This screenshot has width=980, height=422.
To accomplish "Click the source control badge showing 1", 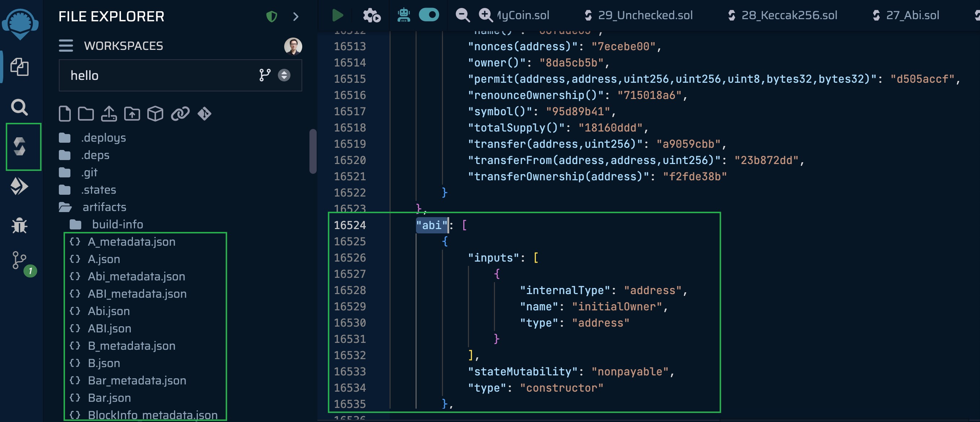I will point(30,271).
